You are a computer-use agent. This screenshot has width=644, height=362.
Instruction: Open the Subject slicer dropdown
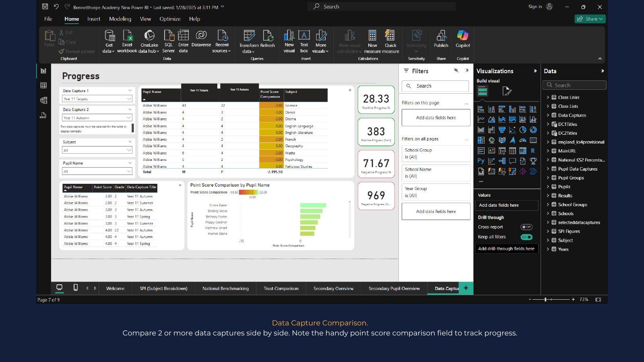97,150
